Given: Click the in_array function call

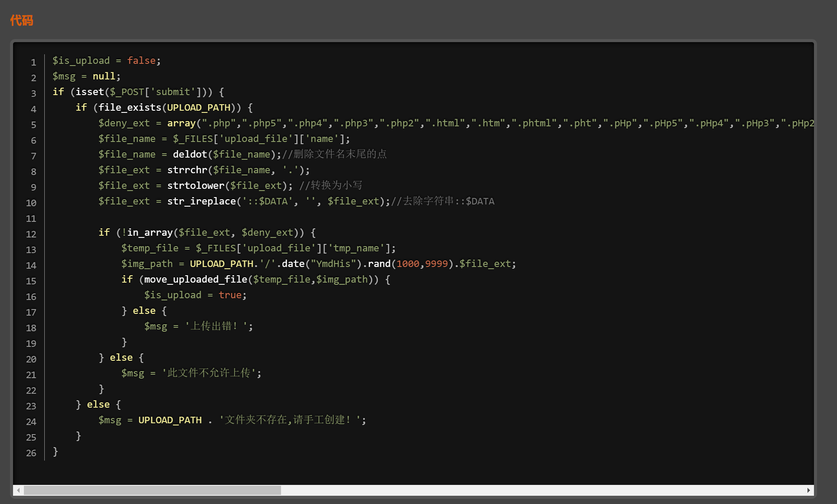Looking at the screenshot, I should (150, 233).
